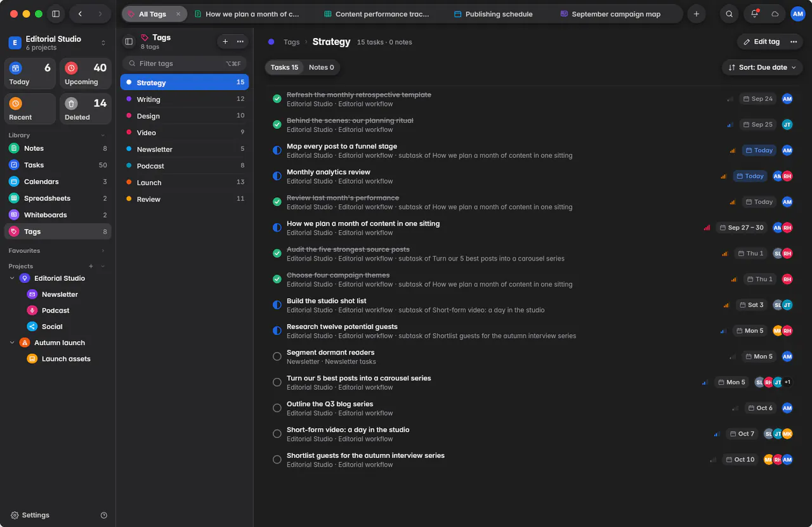The image size is (812, 527).
Task: Open the search icon in top bar
Action: (730, 14)
